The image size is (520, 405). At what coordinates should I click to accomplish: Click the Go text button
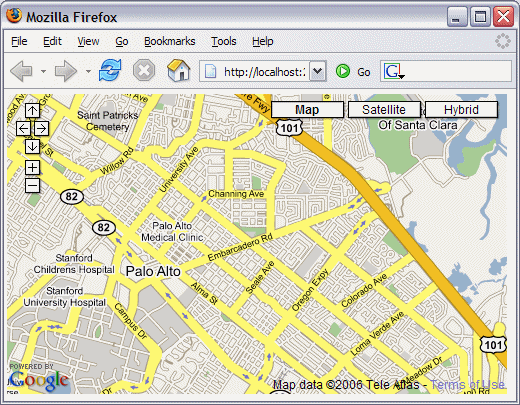(364, 72)
